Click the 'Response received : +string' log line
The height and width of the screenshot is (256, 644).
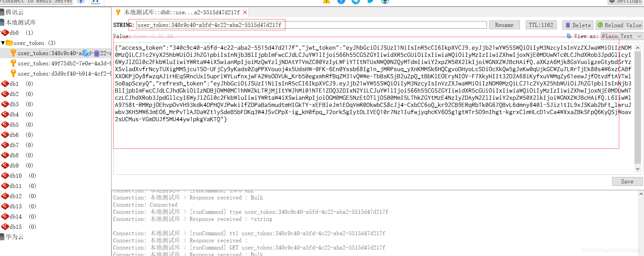[x=193, y=219]
